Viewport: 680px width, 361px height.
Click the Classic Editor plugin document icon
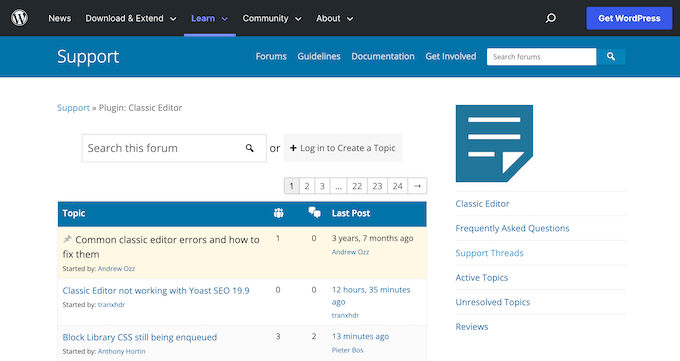tap(494, 143)
